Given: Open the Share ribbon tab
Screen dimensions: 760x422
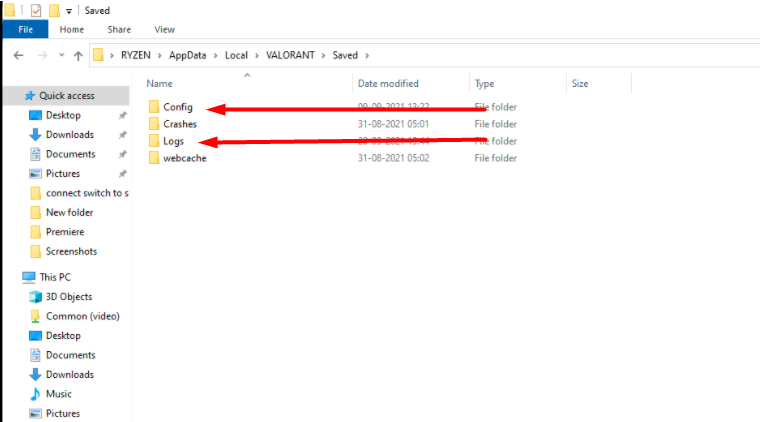Looking at the screenshot, I should (119, 30).
